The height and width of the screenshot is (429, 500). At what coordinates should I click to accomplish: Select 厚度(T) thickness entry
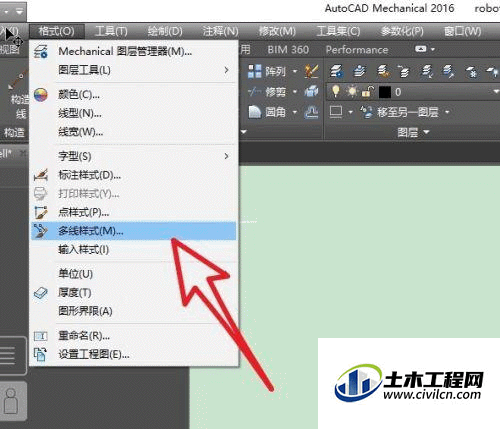coord(133,293)
